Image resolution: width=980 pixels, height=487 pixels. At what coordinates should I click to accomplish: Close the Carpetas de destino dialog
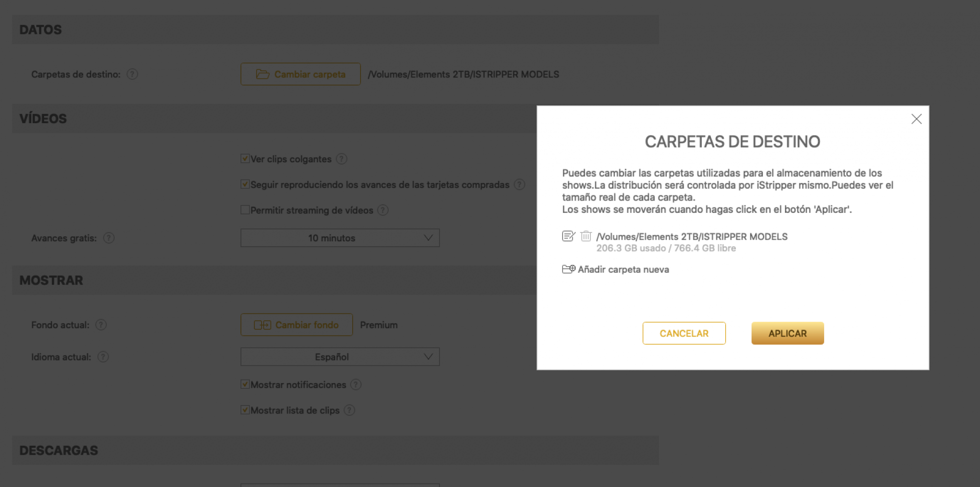pyautogui.click(x=916, y=119)
